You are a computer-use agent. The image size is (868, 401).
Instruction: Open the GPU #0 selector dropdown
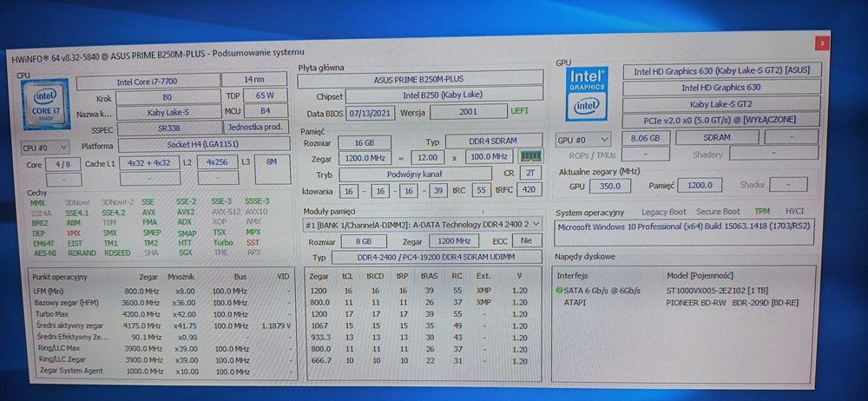[x=583, y=139]
